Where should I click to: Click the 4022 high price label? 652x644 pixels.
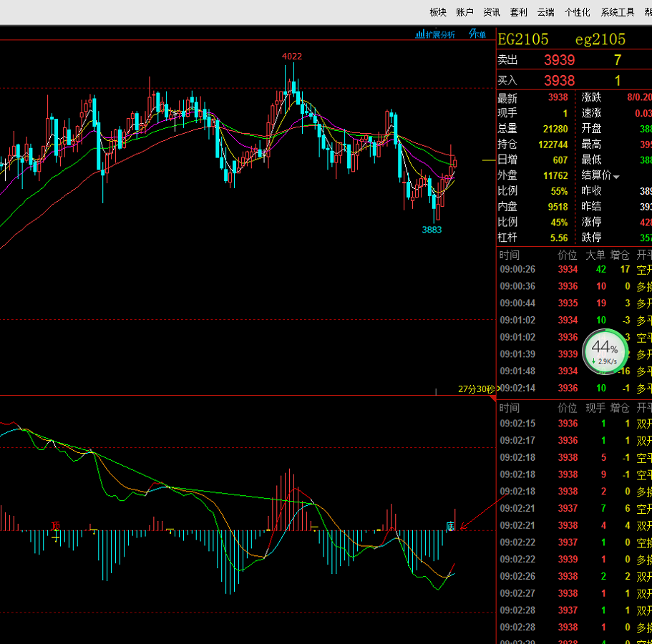point(292,57)
